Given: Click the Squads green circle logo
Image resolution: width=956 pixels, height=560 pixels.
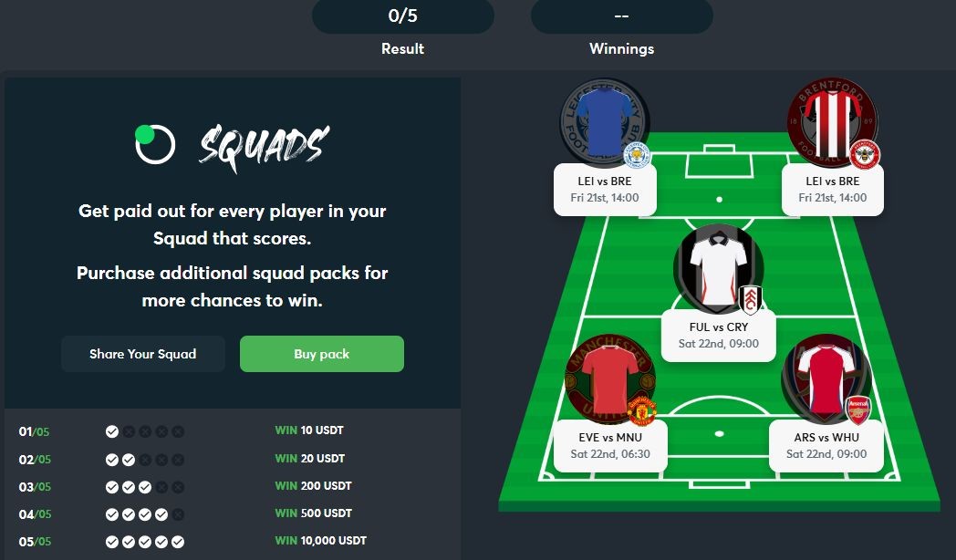Looking at the screenshot, I should coord(154,144).
